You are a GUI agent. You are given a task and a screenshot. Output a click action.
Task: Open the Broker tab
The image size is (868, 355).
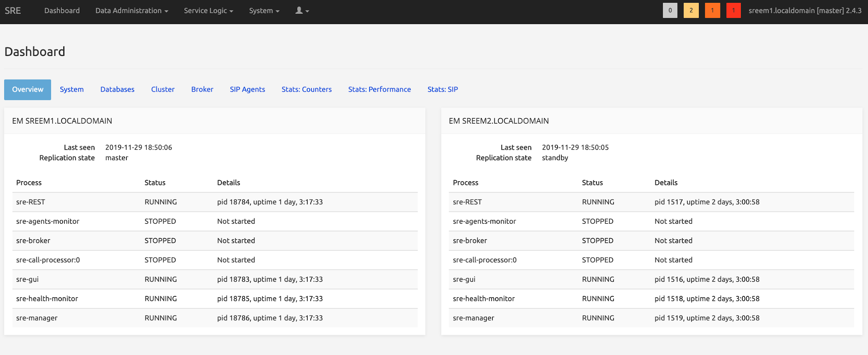coord(202,90)
